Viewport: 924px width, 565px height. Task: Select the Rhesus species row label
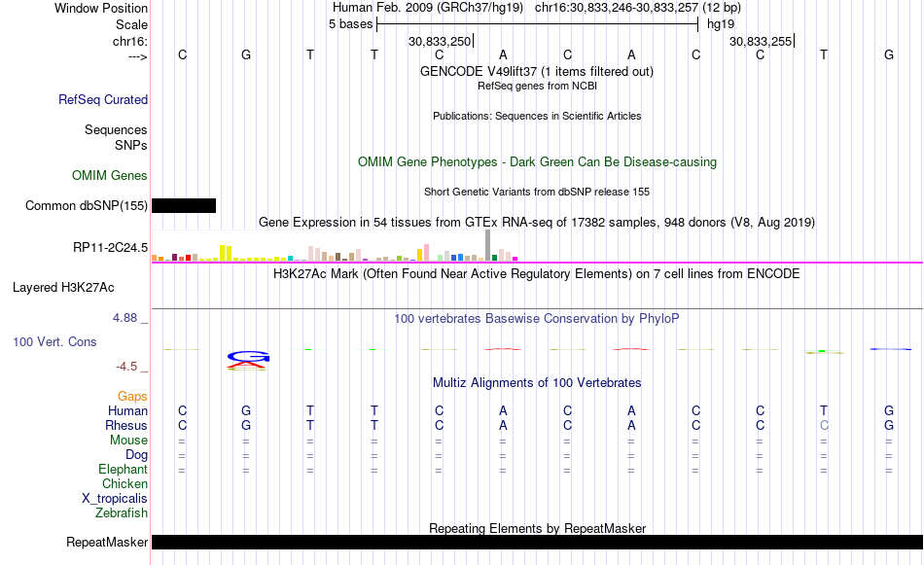tap(126, 425)
